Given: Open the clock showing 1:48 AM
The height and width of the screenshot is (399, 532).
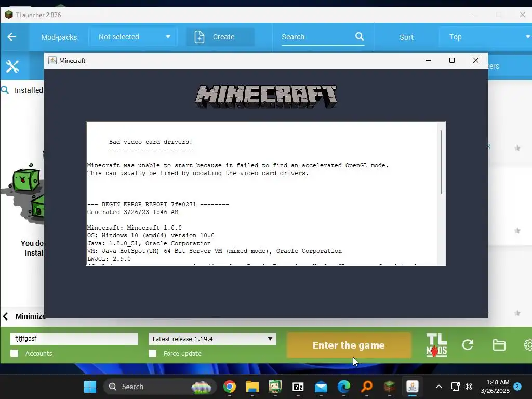Looking at the screenshot, I should [x=495, y=387].
